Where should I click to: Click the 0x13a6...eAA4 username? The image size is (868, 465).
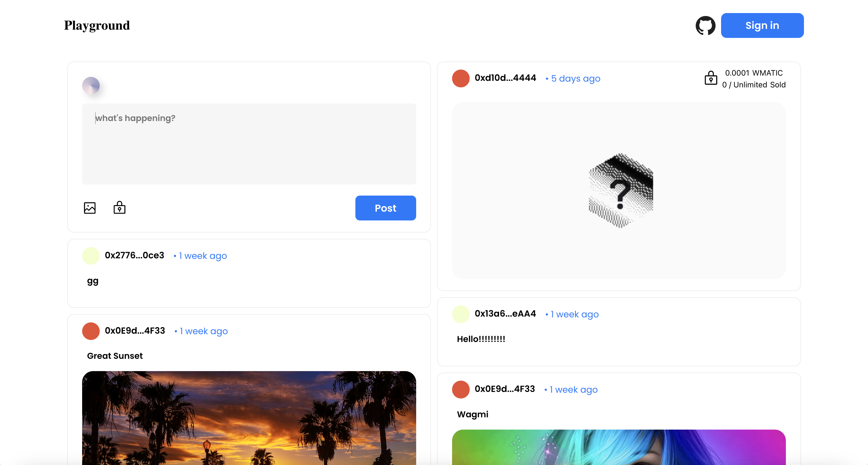(505, 314)
